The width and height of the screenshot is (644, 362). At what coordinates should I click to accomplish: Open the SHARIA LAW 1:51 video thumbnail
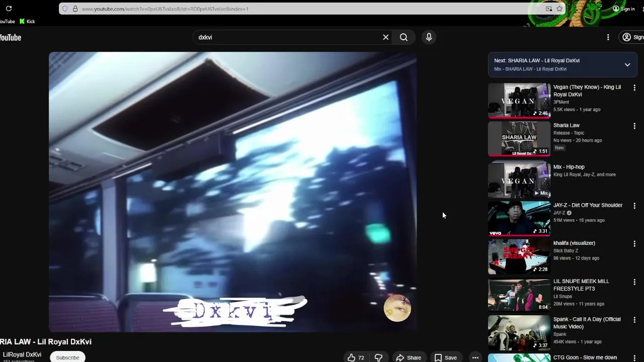point(519,139)
